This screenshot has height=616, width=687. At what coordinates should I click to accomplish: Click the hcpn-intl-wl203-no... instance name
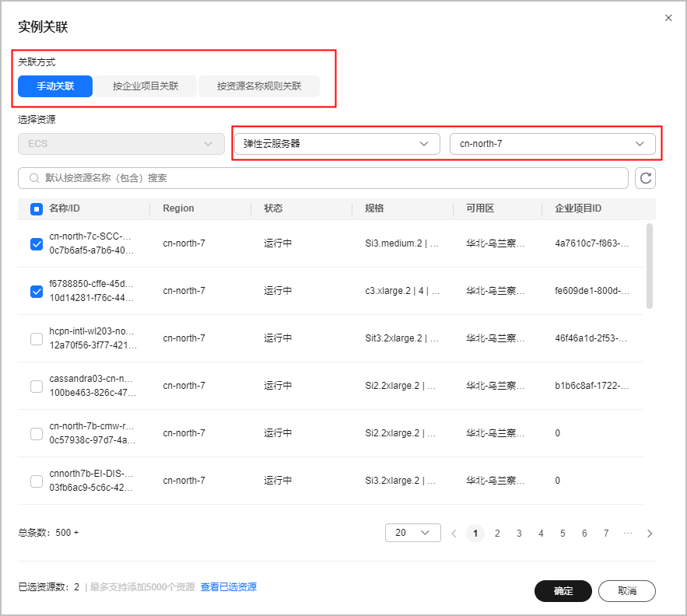coord(92,331)
